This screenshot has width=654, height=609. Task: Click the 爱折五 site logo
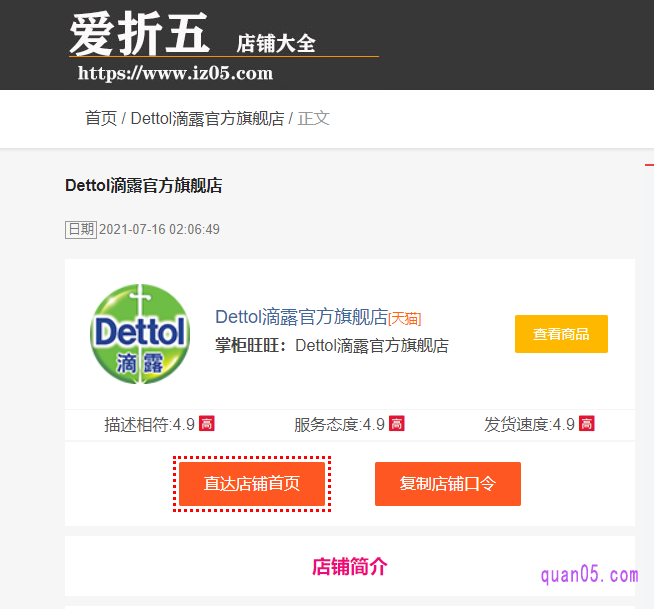click(139, 33)
